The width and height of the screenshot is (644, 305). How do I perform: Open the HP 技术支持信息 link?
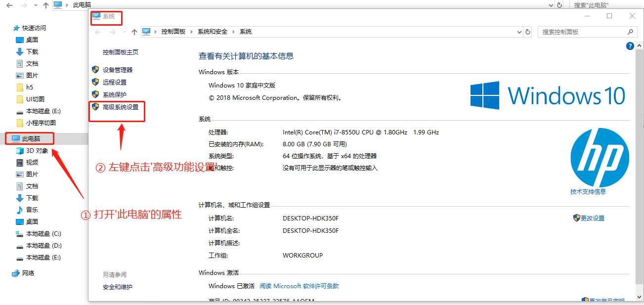pos(588,191)
